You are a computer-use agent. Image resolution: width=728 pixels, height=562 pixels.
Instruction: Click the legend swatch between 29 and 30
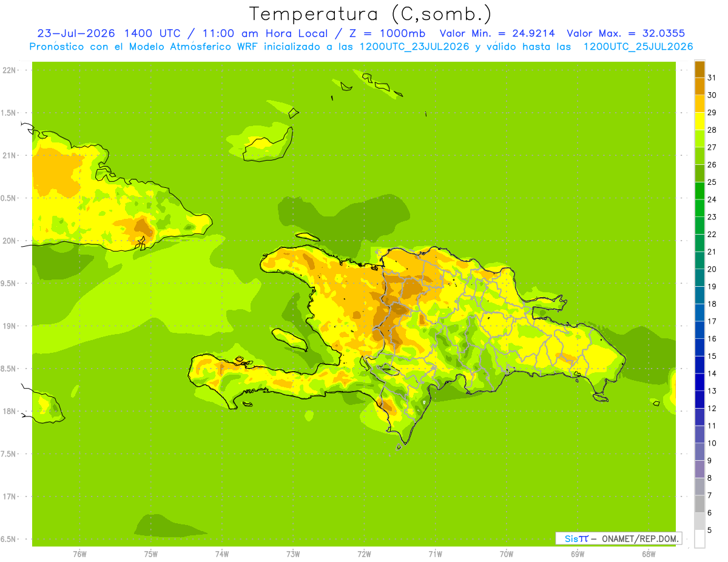coord(699,104)
